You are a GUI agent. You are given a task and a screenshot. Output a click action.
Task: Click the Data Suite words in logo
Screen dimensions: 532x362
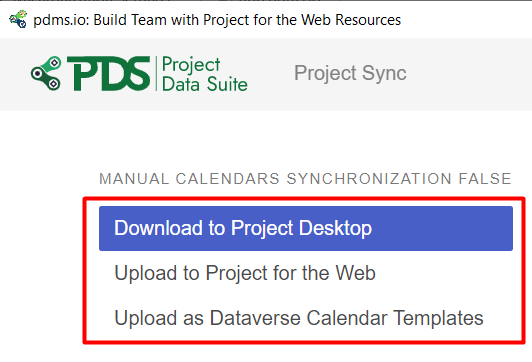(205, 84)
